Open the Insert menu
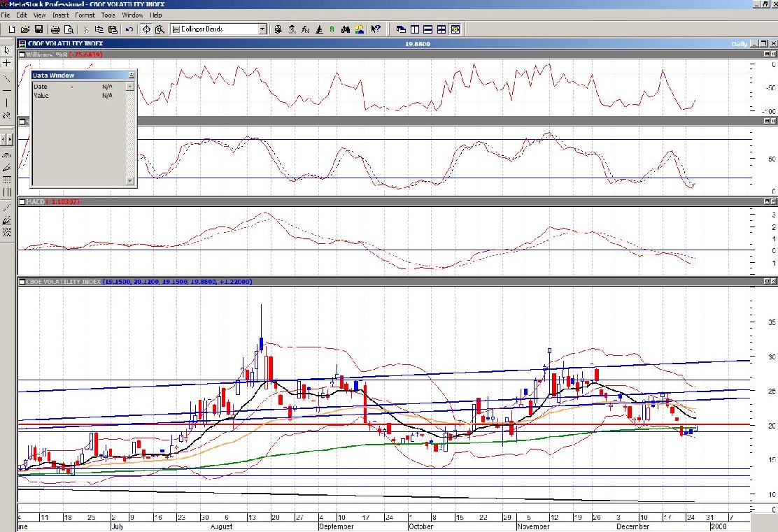Screen dimensions: 778x532 [x=61, y=15]
